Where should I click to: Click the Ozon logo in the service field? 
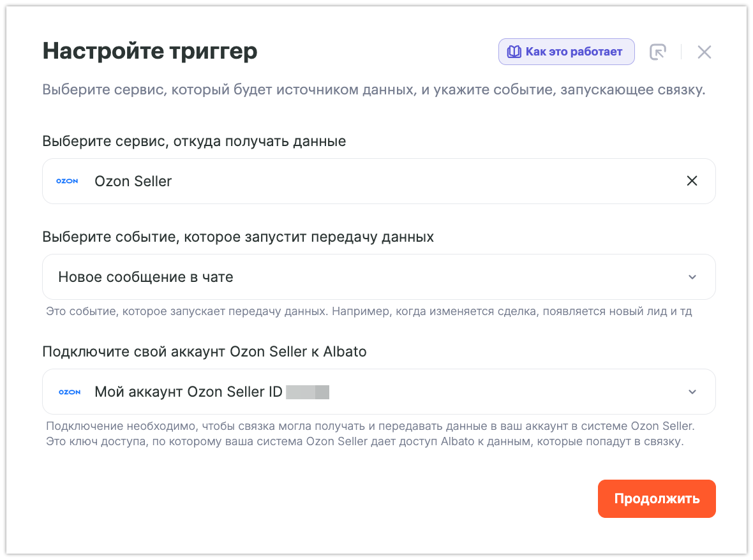pyautogui.click(x=67, y=181)
